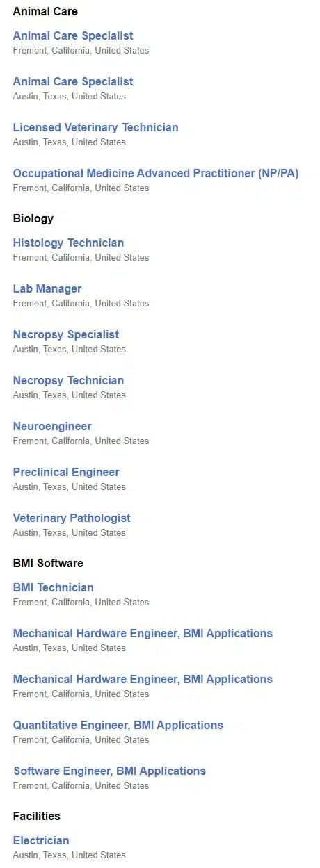The width and height of the screenshot is (320, 868).
Task: Open Mechanical Hardware Engineer, BMI Applications in Fremont
Action: click(x=143, y=679)
